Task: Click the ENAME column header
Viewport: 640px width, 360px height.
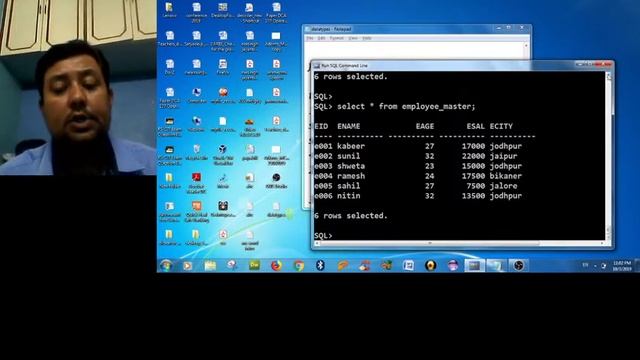Action: pos(349,126)
